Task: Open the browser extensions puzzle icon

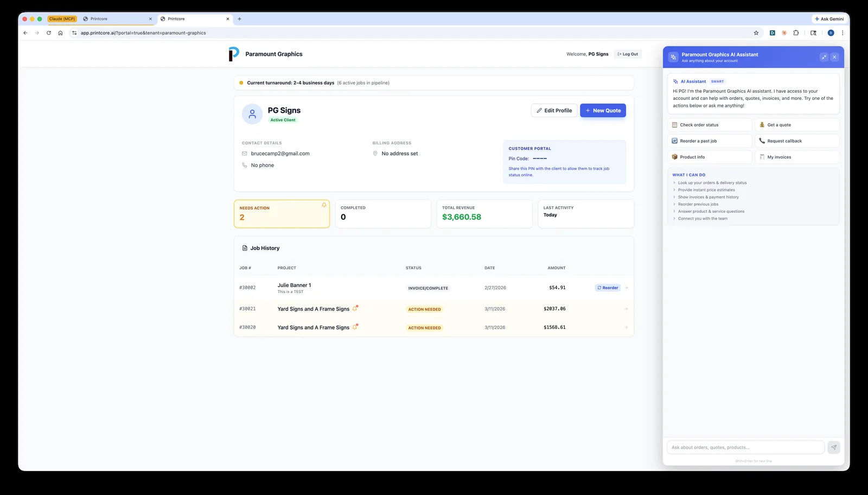Action: (796, 33)
